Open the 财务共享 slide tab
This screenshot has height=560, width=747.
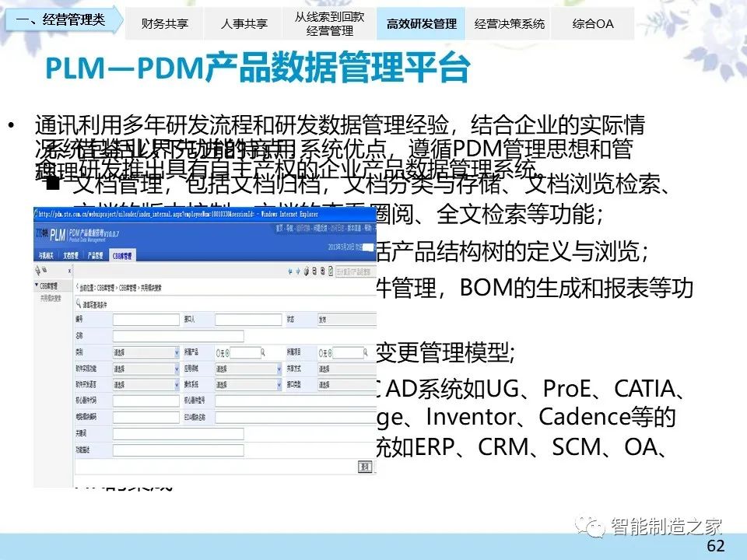click(x=164, y=24)
